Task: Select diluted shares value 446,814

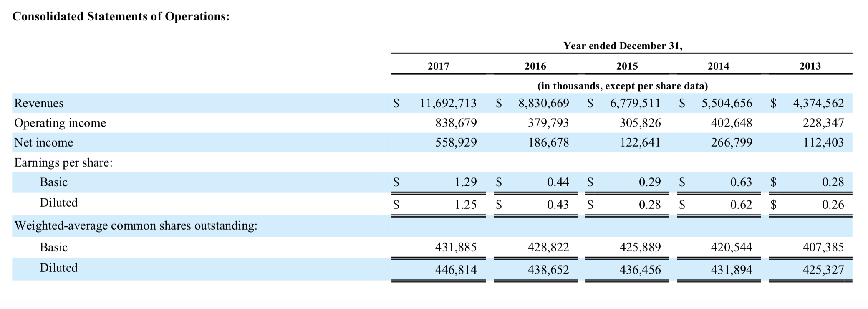Action: (x=456, y=270)
